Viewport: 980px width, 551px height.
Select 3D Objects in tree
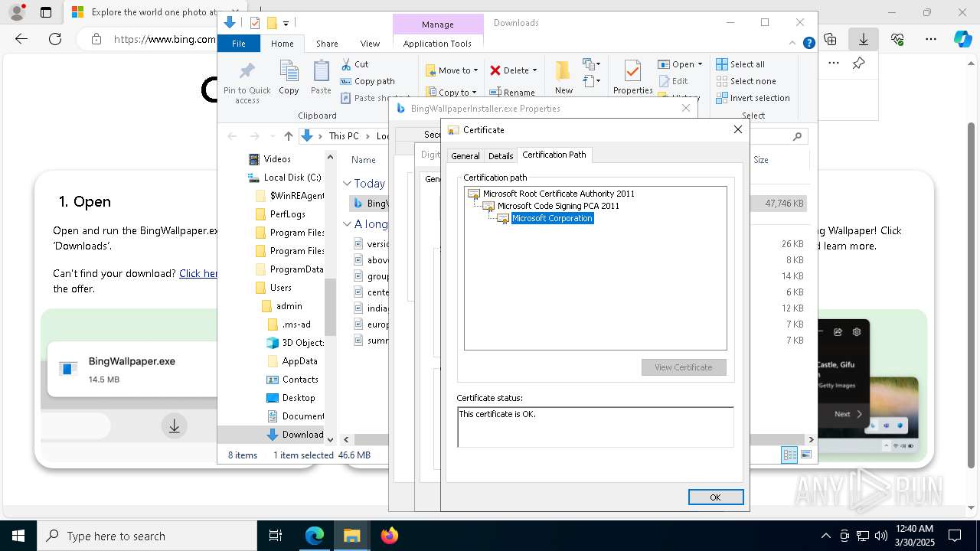coord(296,343)
